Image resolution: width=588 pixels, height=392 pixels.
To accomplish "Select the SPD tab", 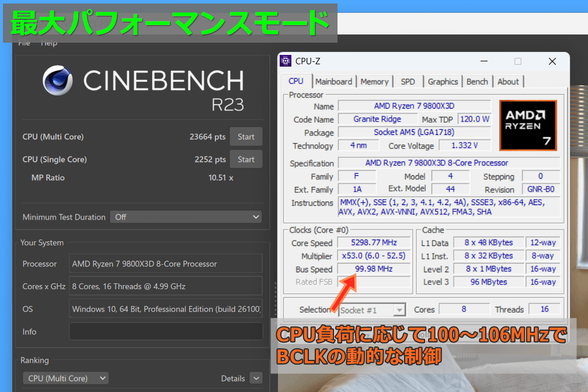I will click(x=408, y=82).
